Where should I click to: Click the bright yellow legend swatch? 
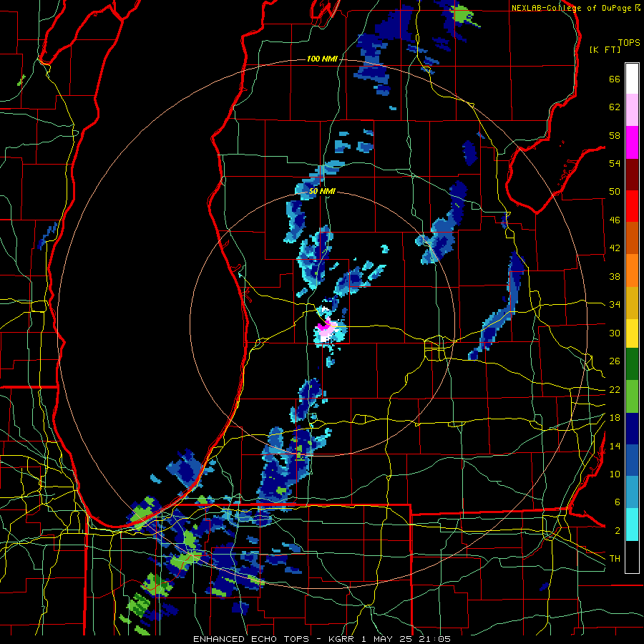click(x=632, y=333)
